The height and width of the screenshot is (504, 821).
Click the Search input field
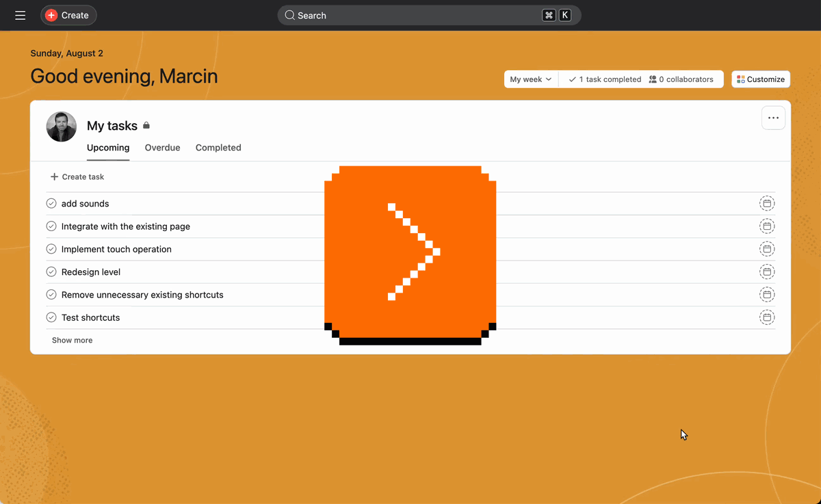point(429,15)
